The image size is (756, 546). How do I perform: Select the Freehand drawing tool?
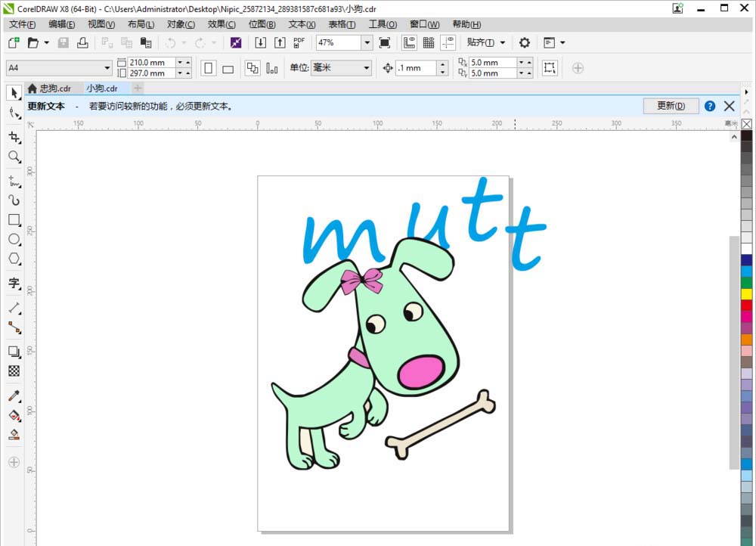pyautogui.click(x=14, y=181)
